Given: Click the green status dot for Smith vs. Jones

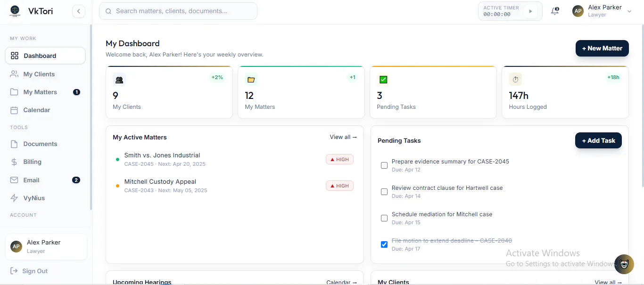Looking at the screenshot, I should [117, 159].
